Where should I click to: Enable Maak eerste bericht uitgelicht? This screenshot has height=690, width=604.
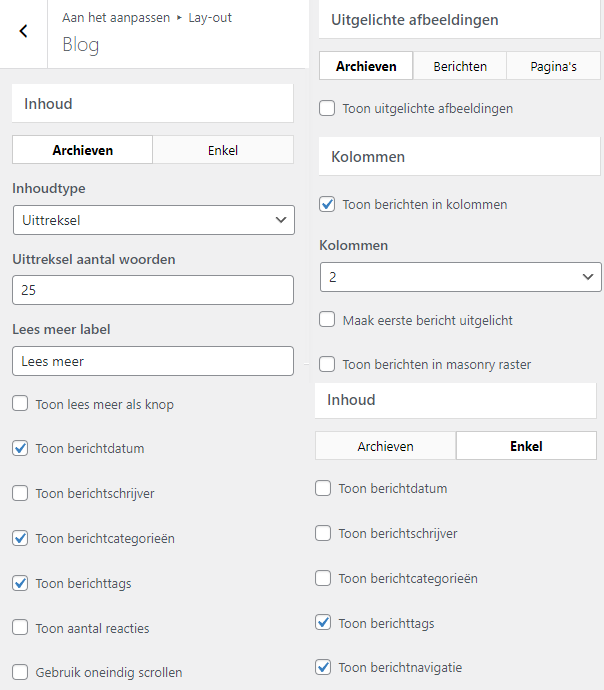click(327, 320)
